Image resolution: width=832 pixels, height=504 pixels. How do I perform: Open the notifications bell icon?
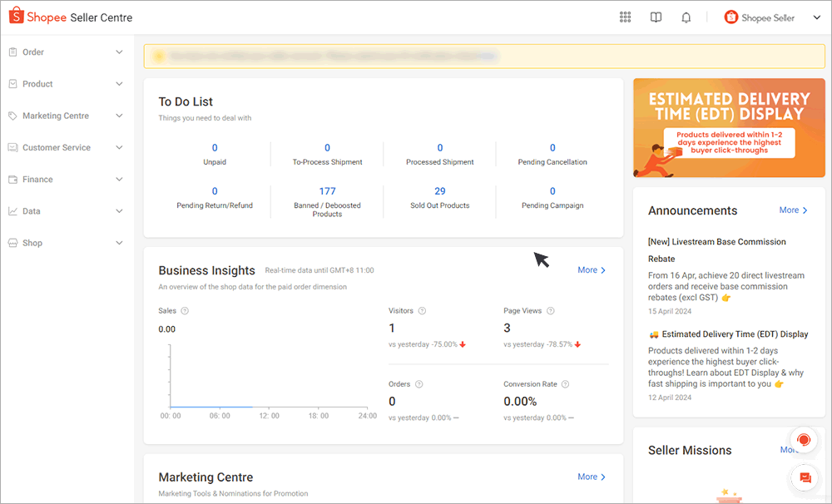tap(686, 17)
